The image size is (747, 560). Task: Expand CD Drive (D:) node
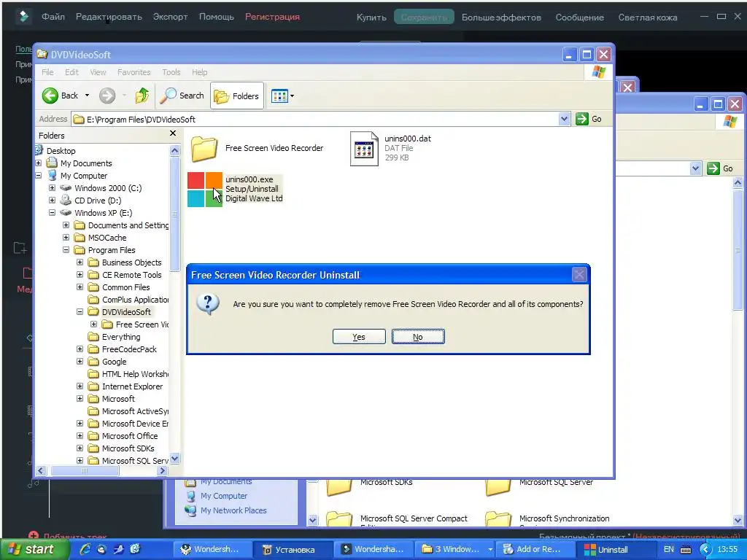53,200
